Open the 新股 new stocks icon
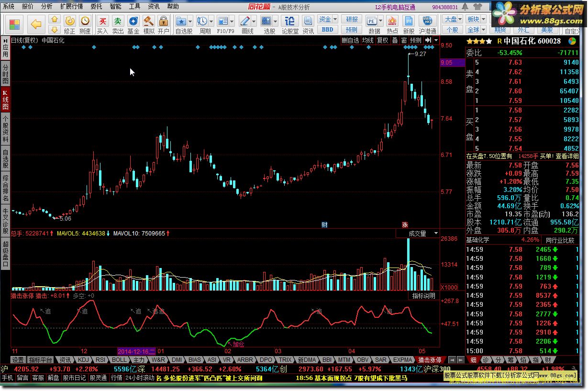The image size is (588, 391). (409, 24)
